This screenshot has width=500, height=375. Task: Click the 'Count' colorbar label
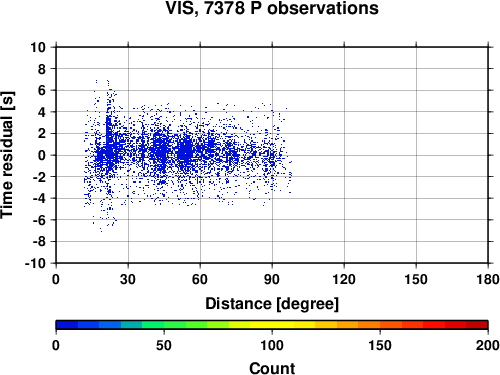click(272, 368)
